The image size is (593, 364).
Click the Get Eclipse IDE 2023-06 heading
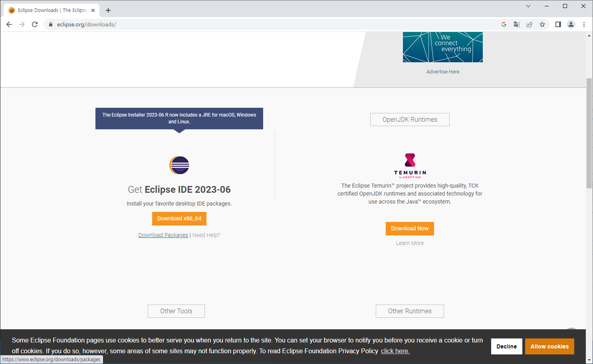(179, 190)
